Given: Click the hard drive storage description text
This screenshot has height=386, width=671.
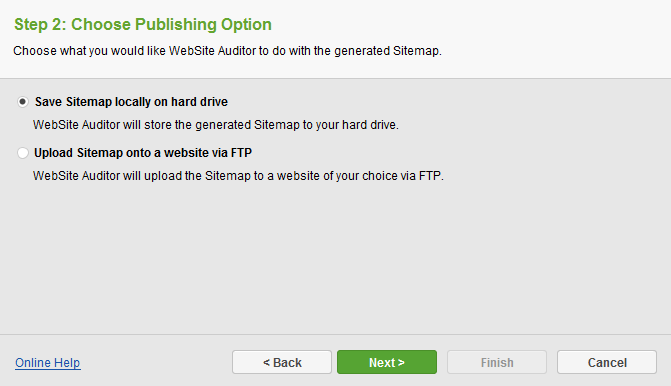Looking at the screenshot, I should tap(216, 125).
